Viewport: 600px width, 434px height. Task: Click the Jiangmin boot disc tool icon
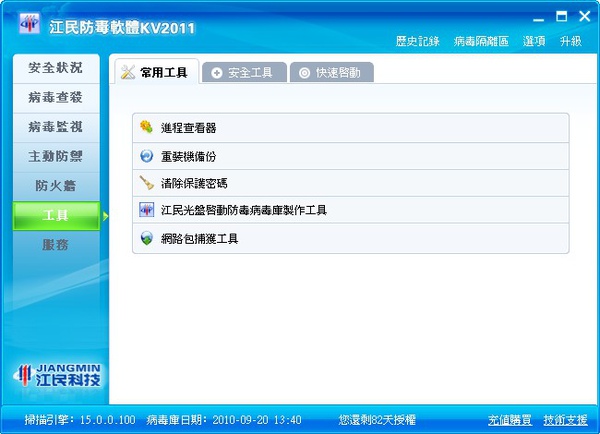pos(146,210)
